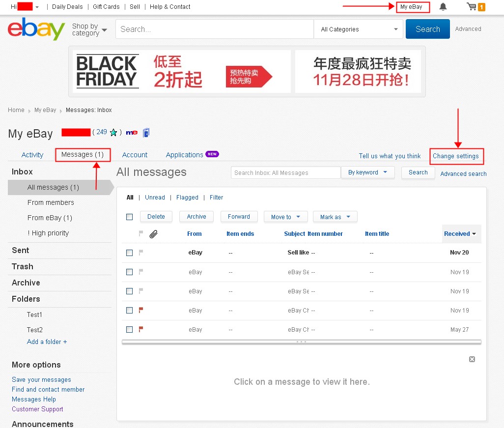Expand the Shop by category menu
Screen dimensions: 504x428
pyautogui.click(x=89, y=29)
